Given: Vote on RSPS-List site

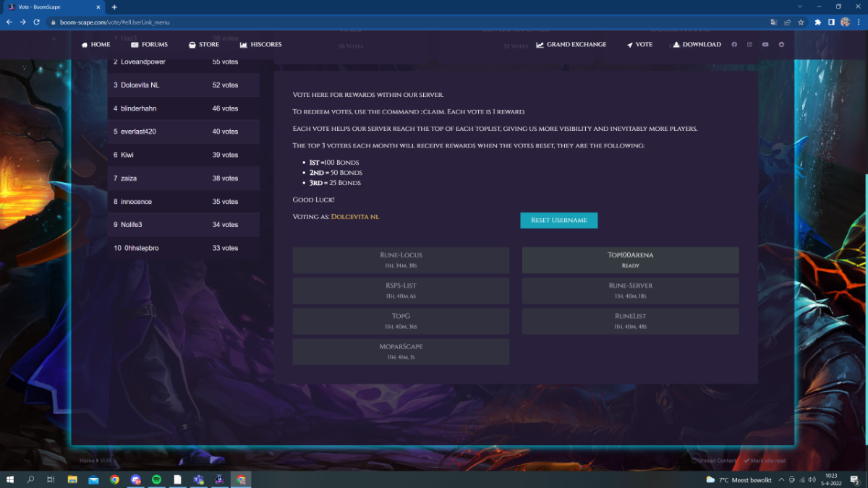Looking at the screenshot, I should (401, 291).
